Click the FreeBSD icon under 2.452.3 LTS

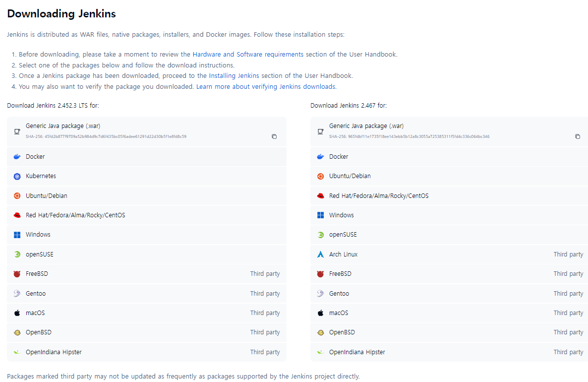[x=17, y=274]
